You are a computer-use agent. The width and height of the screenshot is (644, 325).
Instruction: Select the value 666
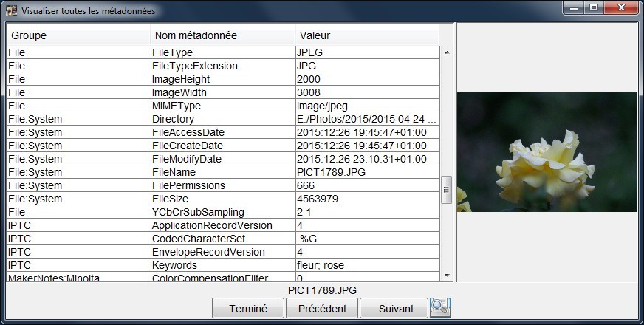(368, 185)
